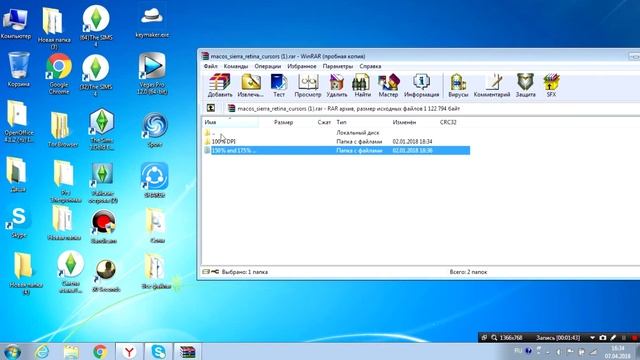Select the Skype desktop shortcut
640x360 pixels.
pyautogui.click(x=19, y=222)
